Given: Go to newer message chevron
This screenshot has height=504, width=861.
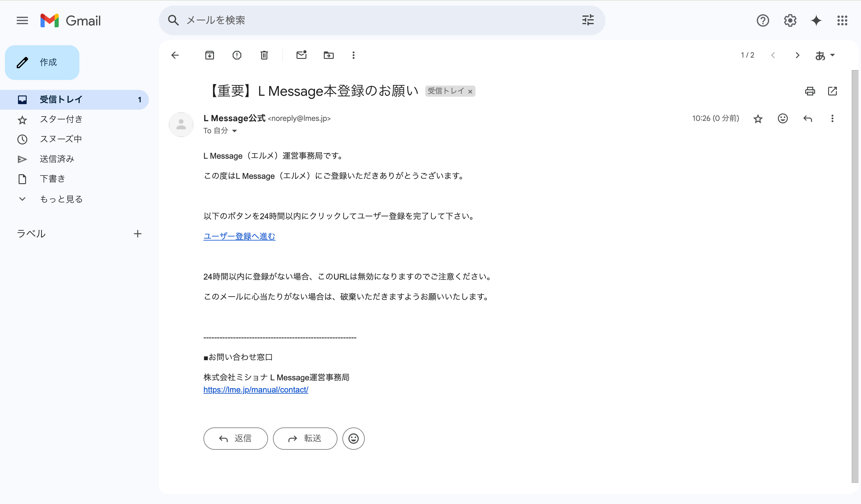Looking at the screenshot, I should 773,55.
